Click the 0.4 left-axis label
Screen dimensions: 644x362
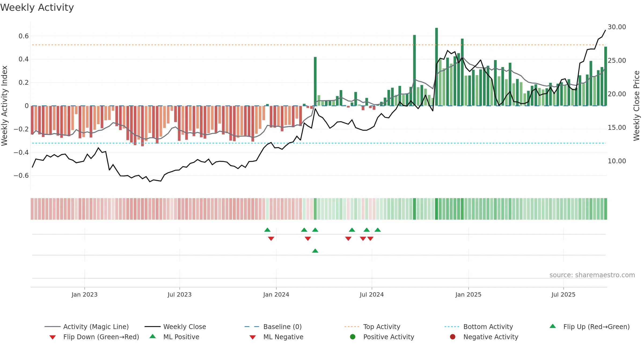[24, 59]
